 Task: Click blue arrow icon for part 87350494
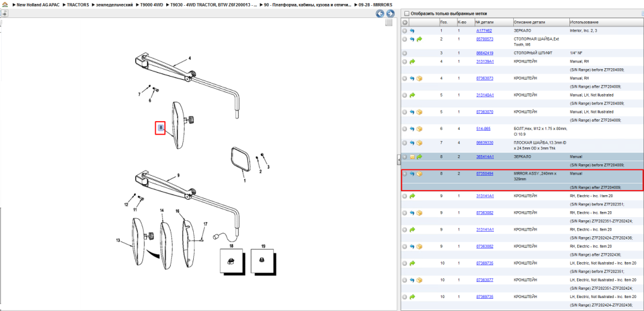click(x=412, y=174)
